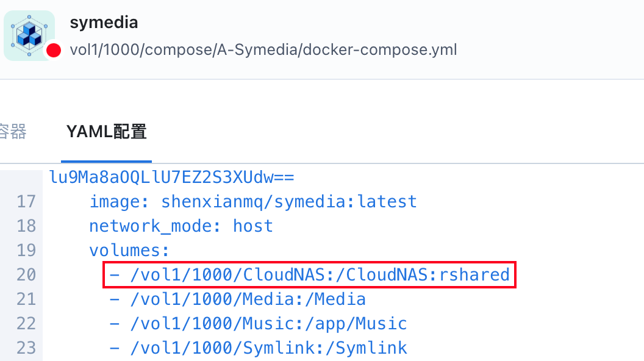The height and width of the screenshot is (361, 644).
Task: Switch to the 容器 tab
Action: tap(12, 132)
